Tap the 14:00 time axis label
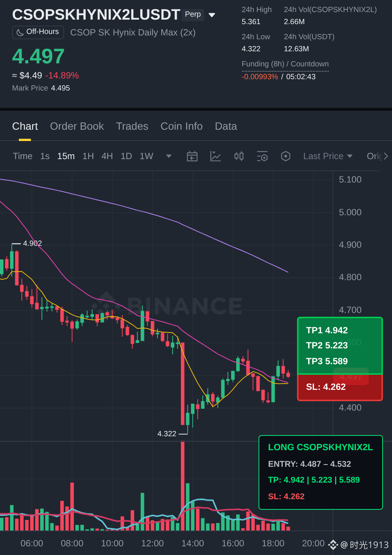Viewport: 392px width, 555px height. tap(193, 543)
